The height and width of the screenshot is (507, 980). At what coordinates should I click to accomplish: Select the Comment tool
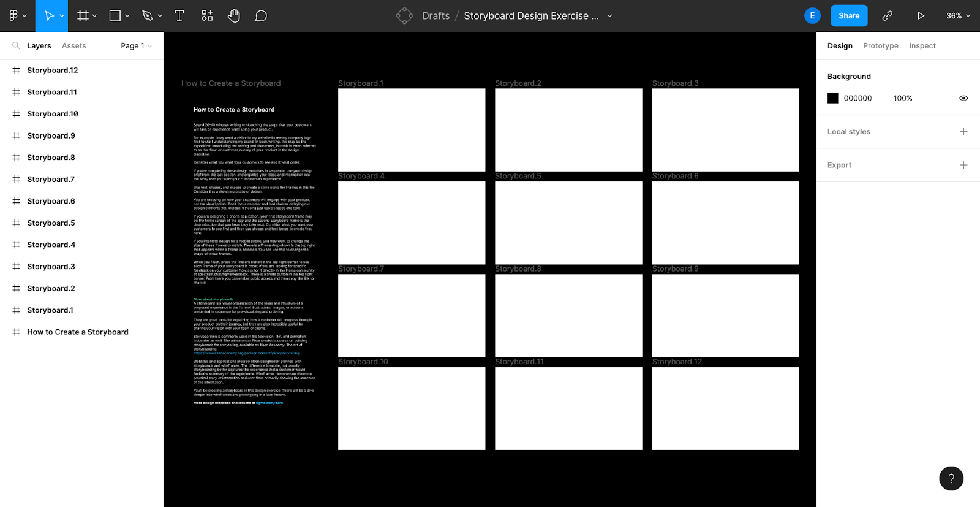(261, 16)
